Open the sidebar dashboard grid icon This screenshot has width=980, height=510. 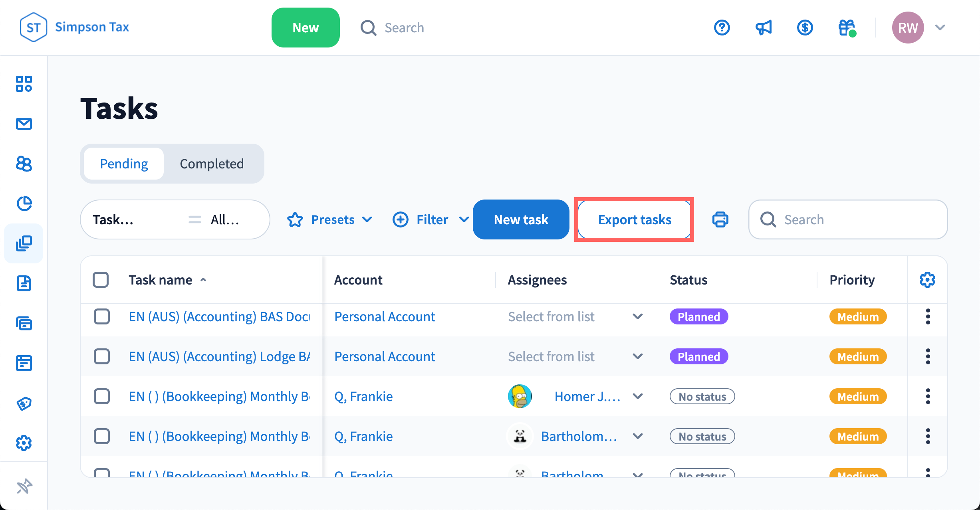click(x=24, y=84)
